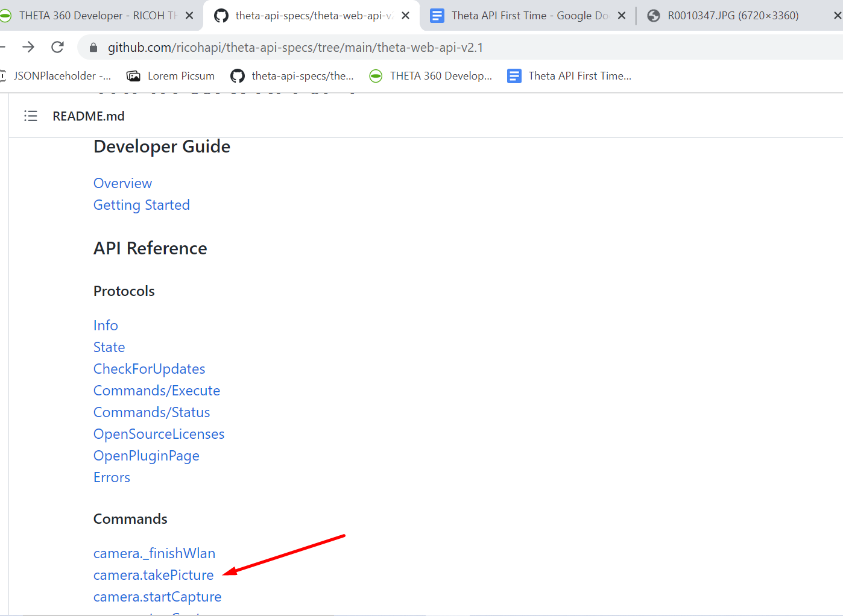The image size is (843, 616).
Task: Click the Protocols subheading
Action: coord(124,291)
